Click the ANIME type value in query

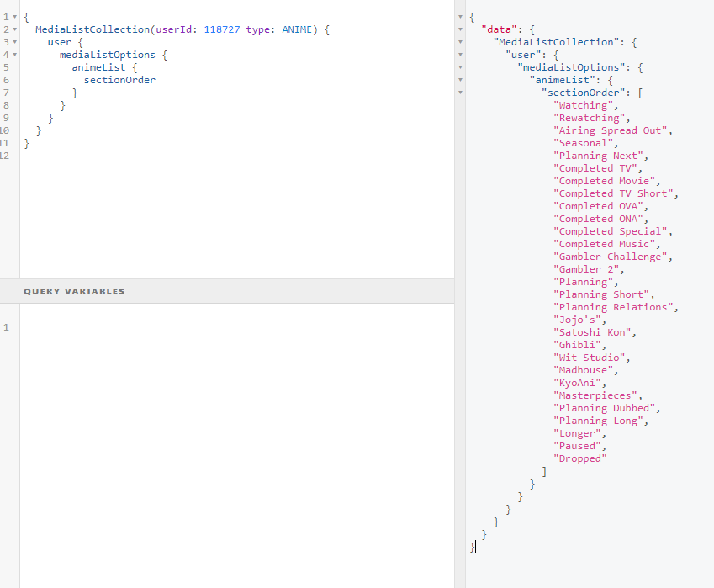297,29
